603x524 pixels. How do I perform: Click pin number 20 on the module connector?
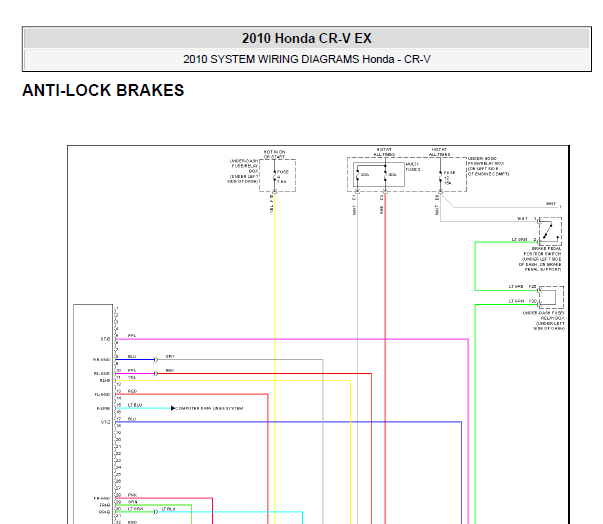118,439
